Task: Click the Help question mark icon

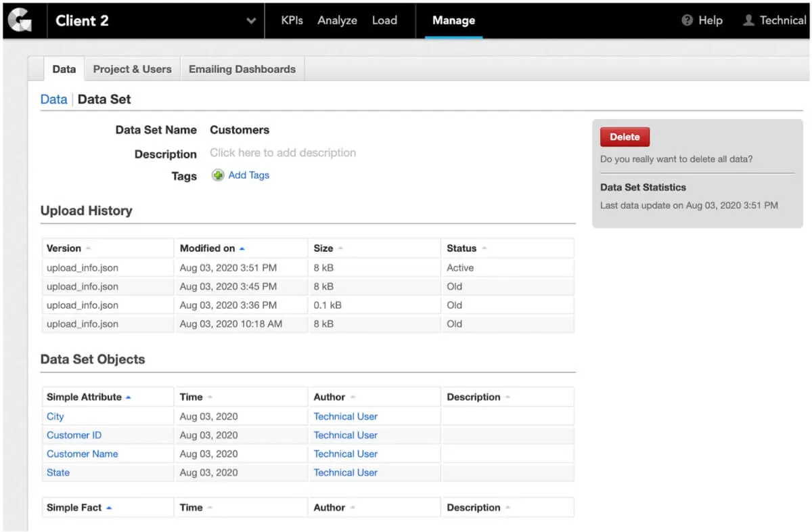Action: point(687,20)
